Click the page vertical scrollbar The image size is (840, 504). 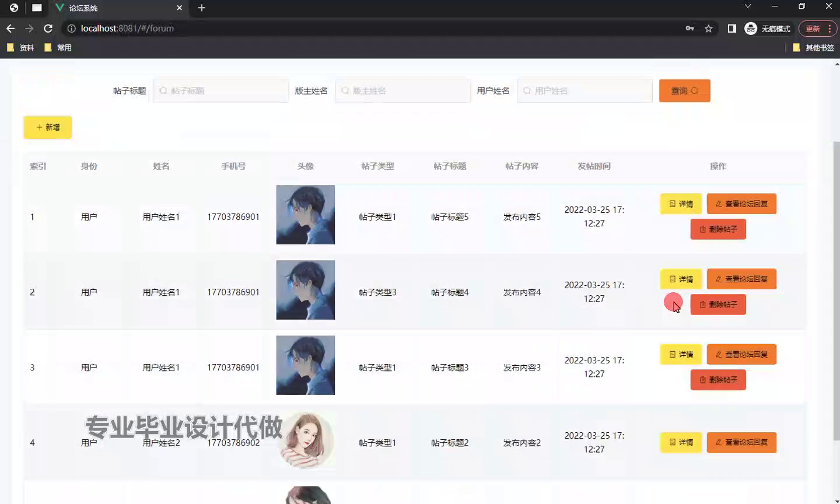point(836,290)
